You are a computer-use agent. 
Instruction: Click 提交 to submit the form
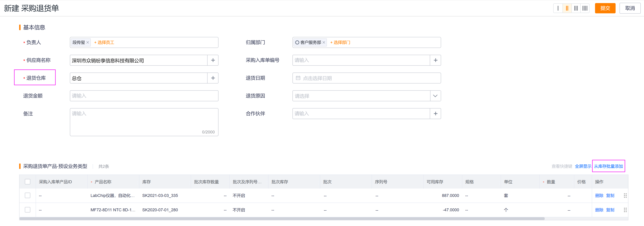(605, 8)
